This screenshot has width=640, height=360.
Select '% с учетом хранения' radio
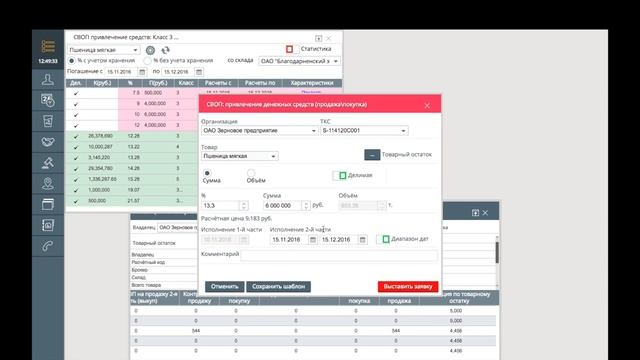[72, 60]
